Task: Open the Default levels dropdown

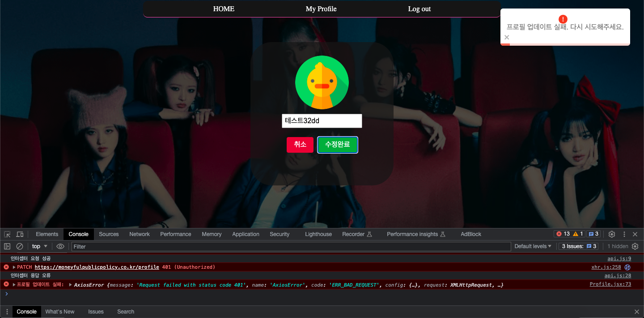Action: (x=533, y=246)
